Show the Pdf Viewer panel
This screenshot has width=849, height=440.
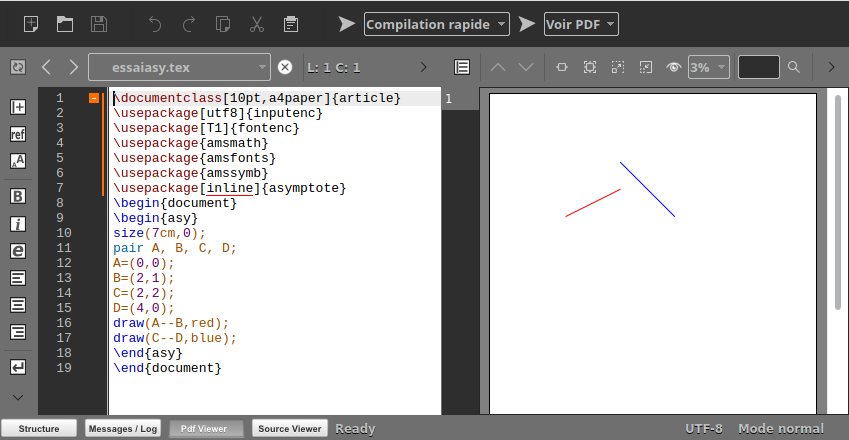(204, 429)
